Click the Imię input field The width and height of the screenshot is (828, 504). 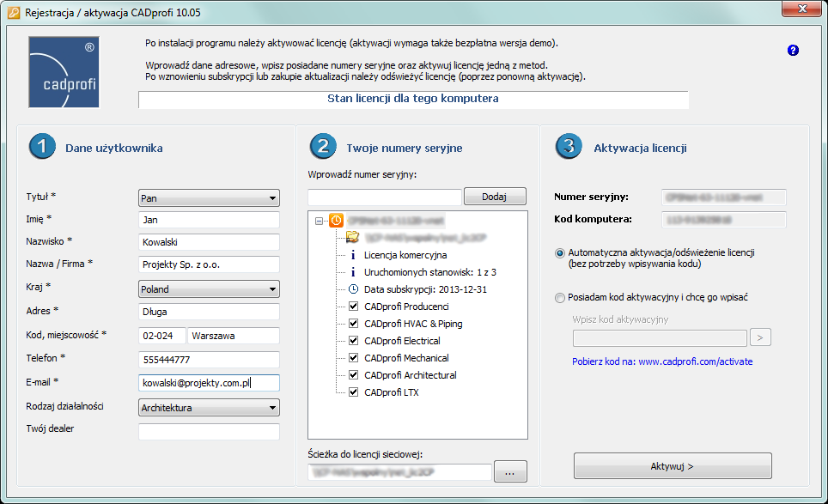click(209, 220)
